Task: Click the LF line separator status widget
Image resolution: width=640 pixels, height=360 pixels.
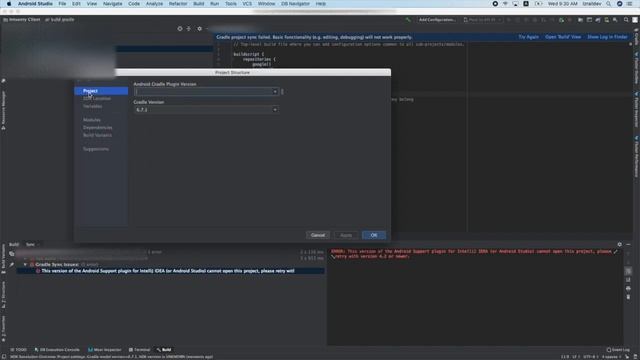Action: tap(576, 357)
